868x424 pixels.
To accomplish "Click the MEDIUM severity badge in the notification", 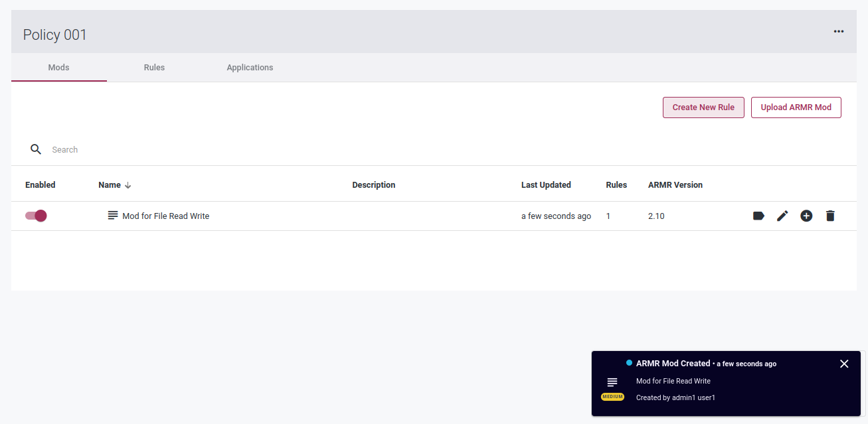I will click(x=612, y=397).
